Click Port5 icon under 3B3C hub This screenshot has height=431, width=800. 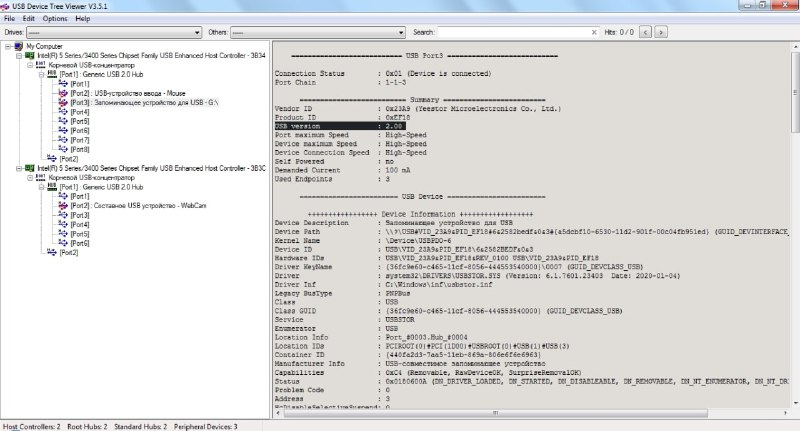[x=63, y=234]
